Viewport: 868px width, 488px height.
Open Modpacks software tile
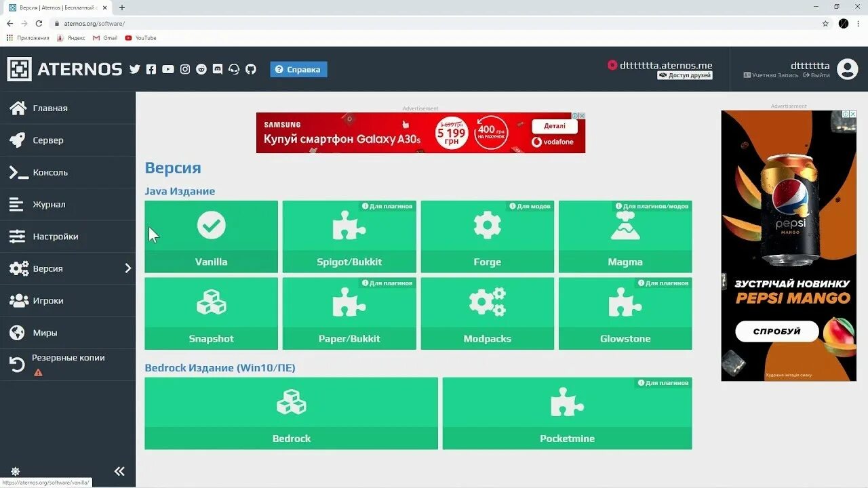pos(488,314)
